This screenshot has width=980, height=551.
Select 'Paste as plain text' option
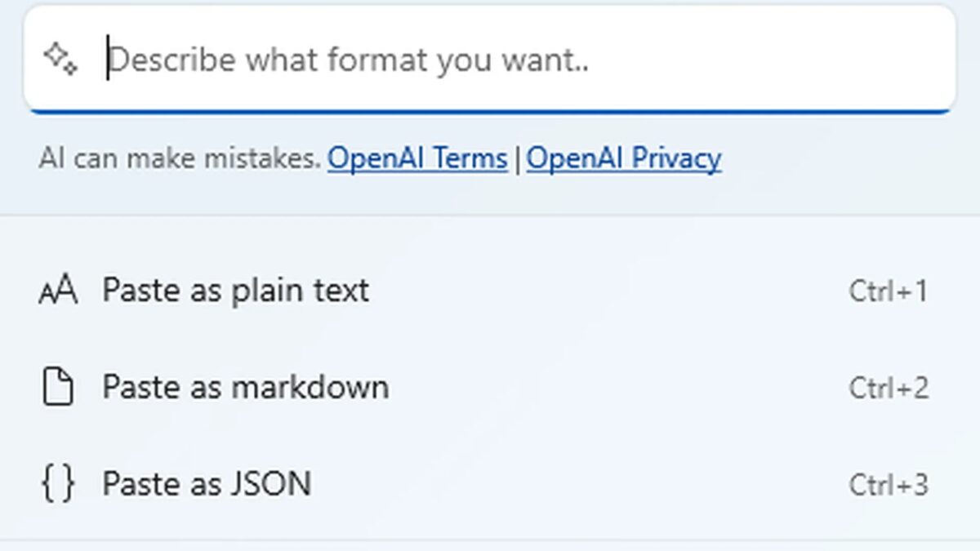click(235, 291)
